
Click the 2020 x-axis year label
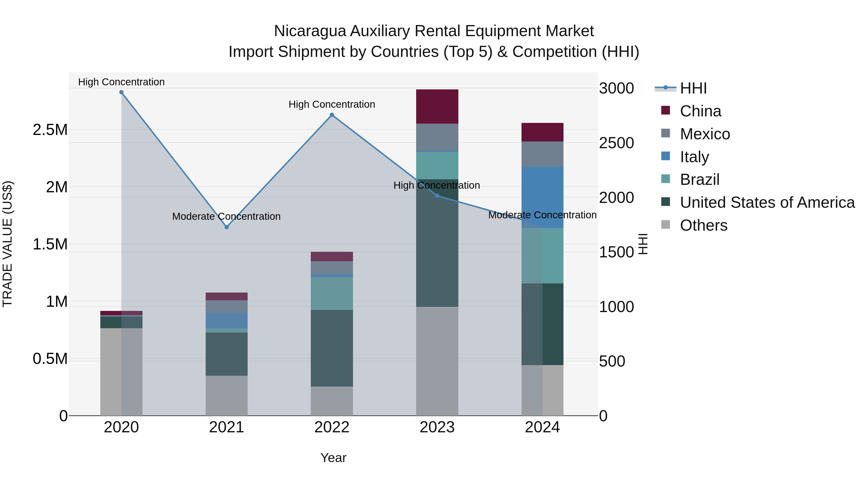[121, 427]
